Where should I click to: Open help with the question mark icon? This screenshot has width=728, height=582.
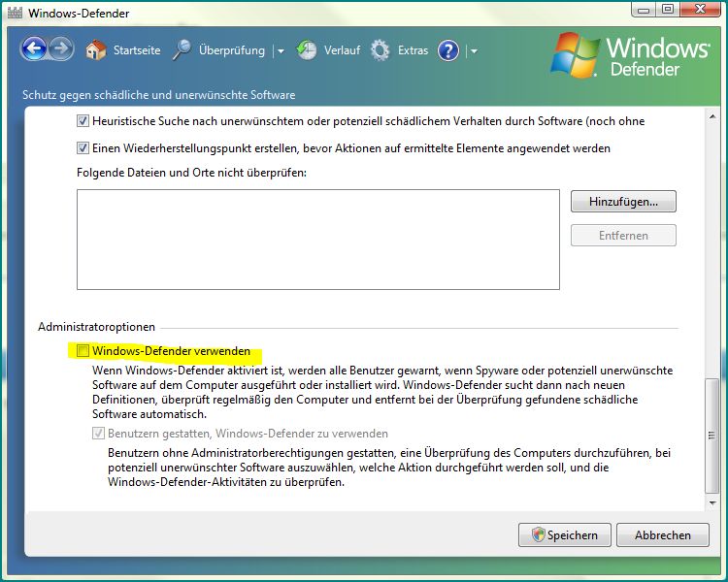point(448,50)
